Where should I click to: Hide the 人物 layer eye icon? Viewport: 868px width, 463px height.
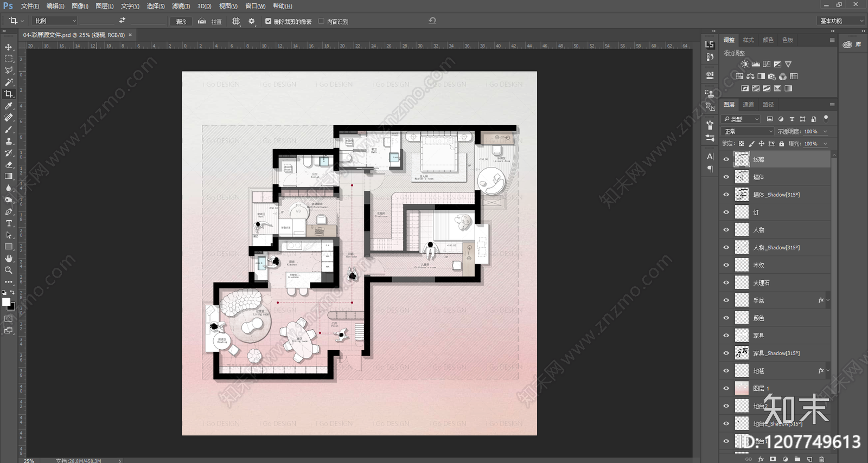[726, 230]
